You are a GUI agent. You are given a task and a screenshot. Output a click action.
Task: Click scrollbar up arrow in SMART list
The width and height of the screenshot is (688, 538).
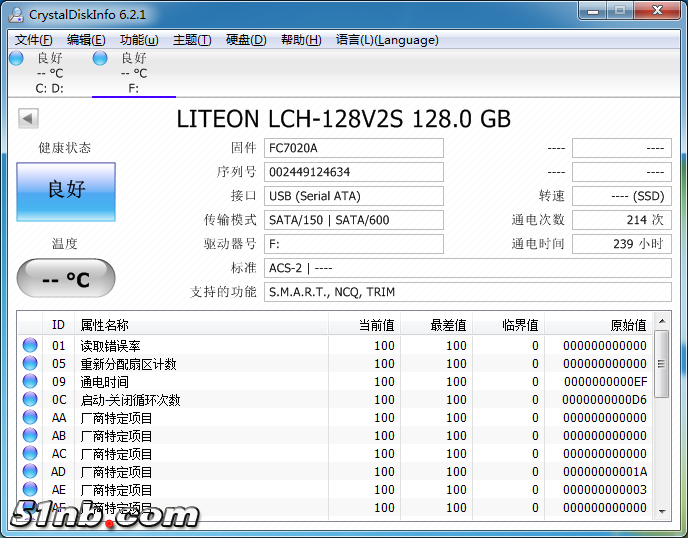(x=662, y=321)
